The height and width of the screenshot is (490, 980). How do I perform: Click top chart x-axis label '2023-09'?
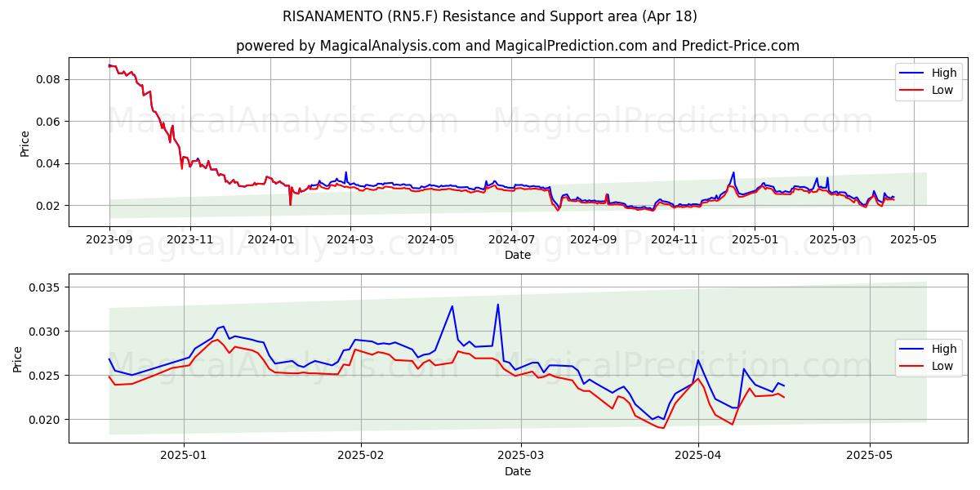tap(109, 239)
